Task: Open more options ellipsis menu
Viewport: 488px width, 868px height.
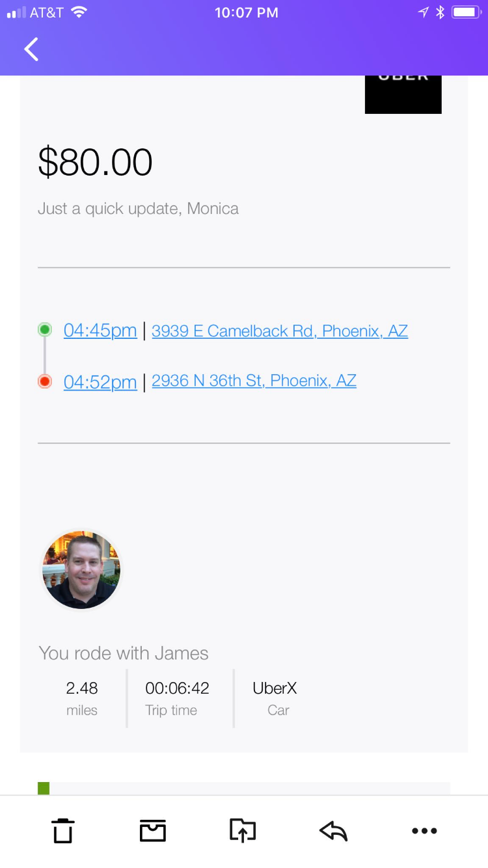Action: tap(424, 830)
